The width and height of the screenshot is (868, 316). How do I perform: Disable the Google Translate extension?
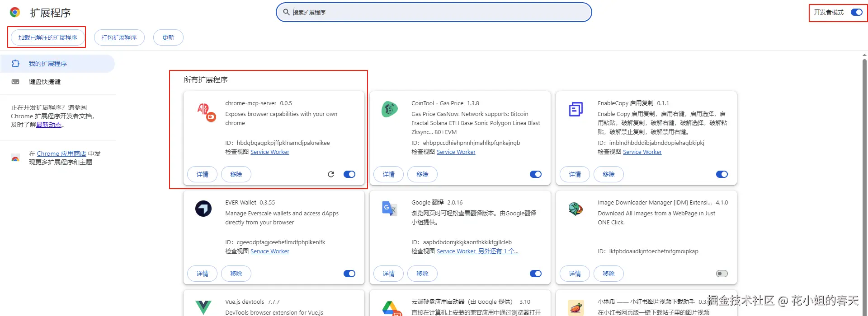click(536, 274)
